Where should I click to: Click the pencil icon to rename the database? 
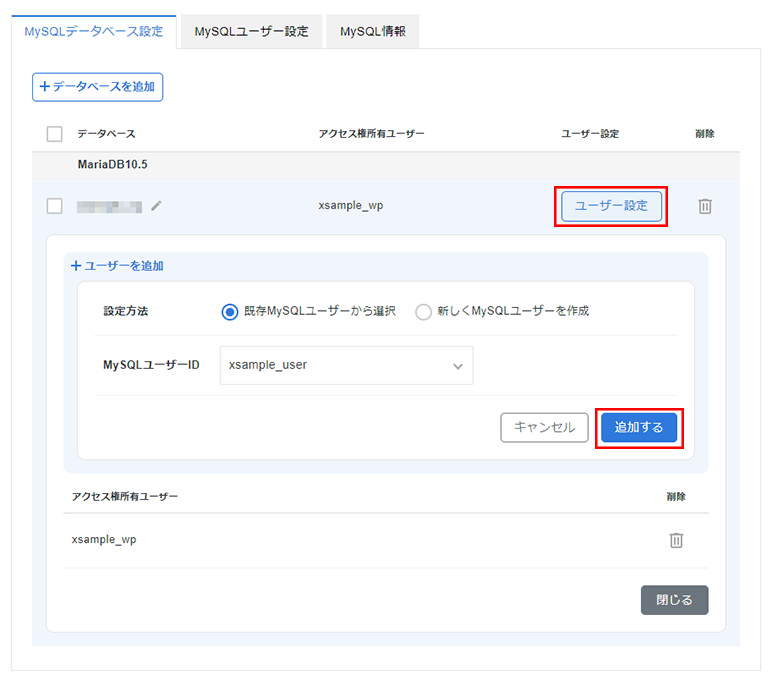[156, 206]
